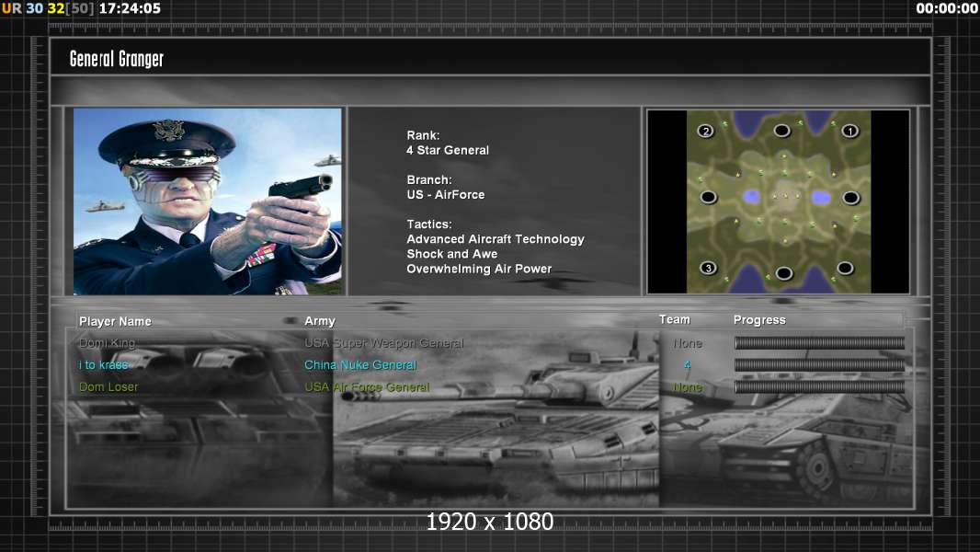Click the 'Tactics:' label
Image resolution: width=980 pixels, height=552 pixels.
tap(428, 224)
